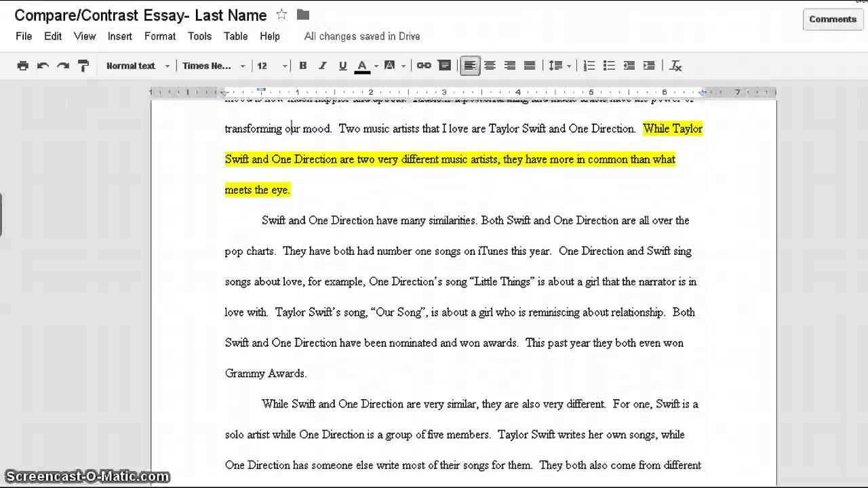Screen dimensions: 868x488
Task: Increase the paragraph indent
Action: pyautogui.click(x=649, y=66)
